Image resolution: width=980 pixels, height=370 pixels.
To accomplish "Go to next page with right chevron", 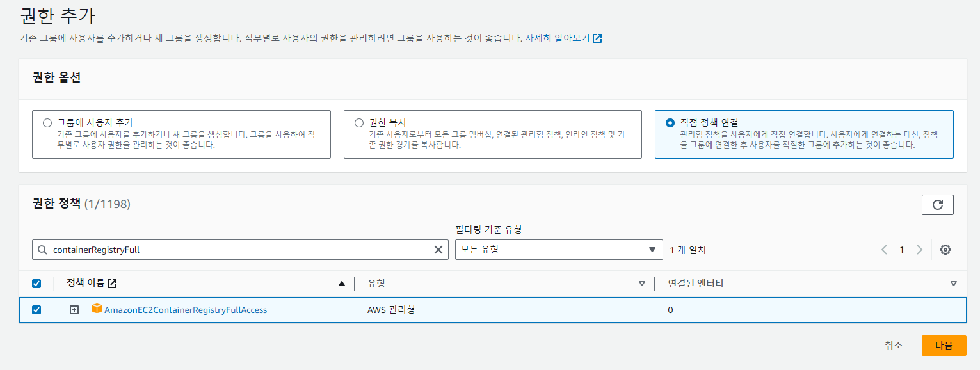I will (919, 250).
